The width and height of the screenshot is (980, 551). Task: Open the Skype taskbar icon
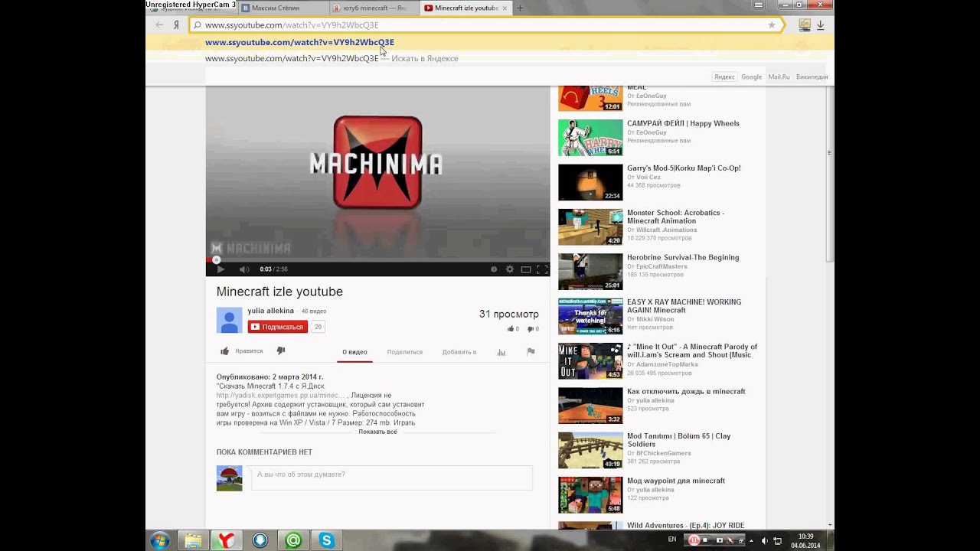327,541
